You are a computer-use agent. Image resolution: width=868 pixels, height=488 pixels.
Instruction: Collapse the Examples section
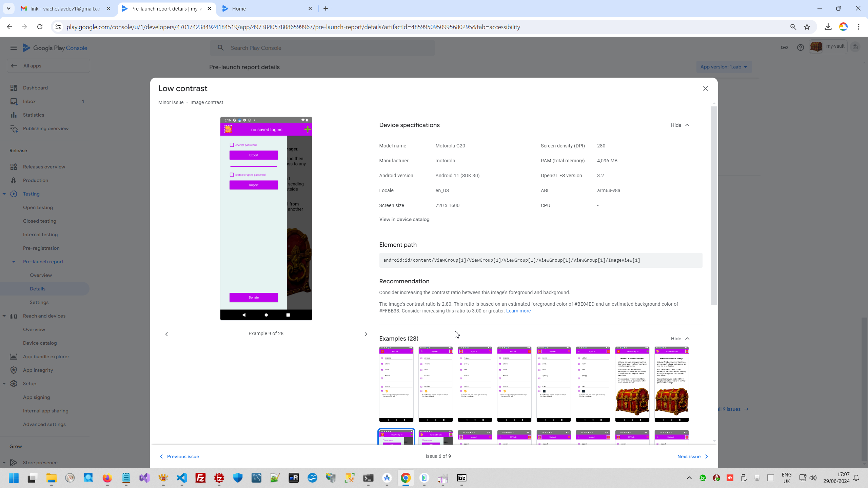point(680,339)
